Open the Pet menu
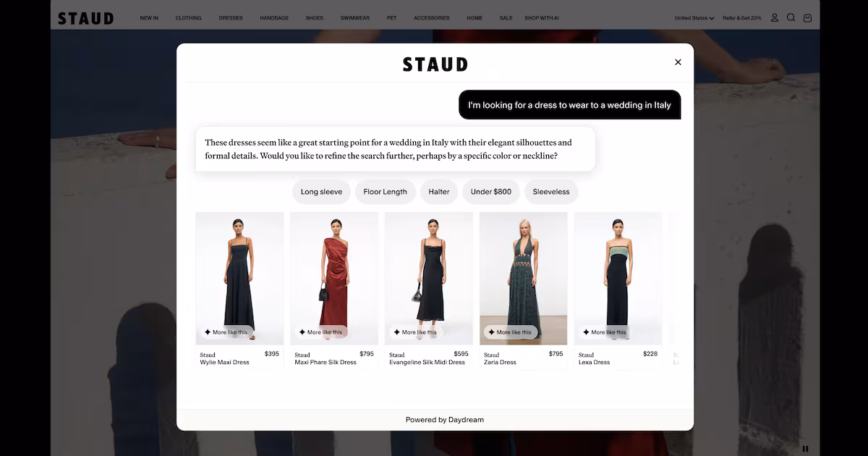 pyautogui.click(x=391, y=18)
